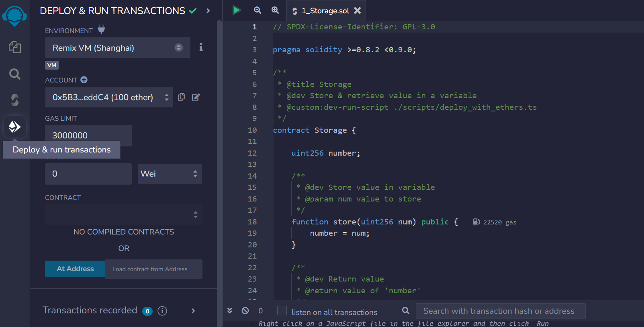
Task: Copy the account address to clipboard
Action: (182, 97)
